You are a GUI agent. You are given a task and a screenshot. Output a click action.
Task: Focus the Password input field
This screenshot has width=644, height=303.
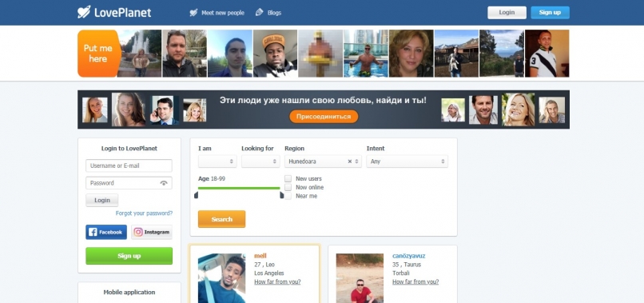click(x=129, y=183)
